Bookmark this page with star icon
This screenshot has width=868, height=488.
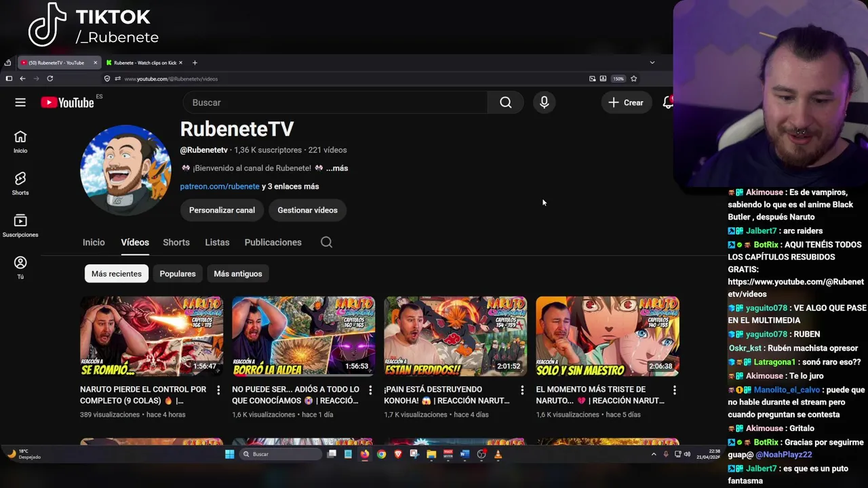[634, 79]
